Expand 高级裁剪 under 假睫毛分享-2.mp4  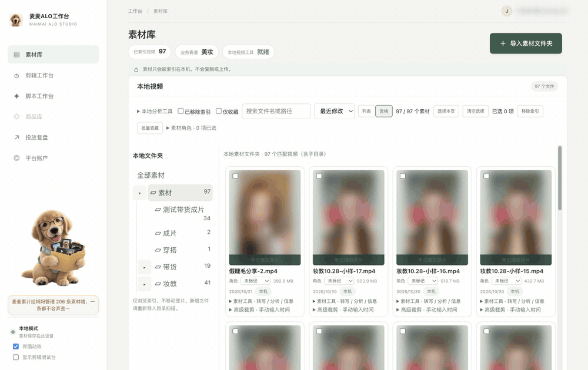[259, 310]
